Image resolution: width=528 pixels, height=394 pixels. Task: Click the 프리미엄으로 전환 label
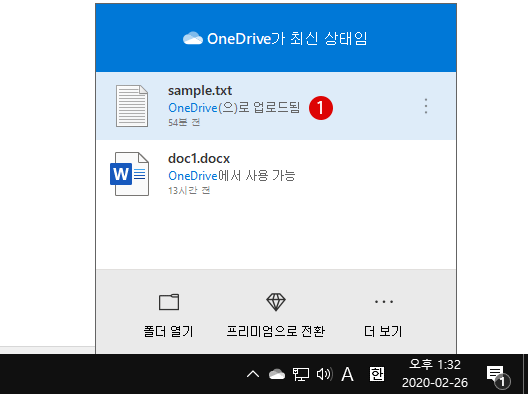click(276, 331)
